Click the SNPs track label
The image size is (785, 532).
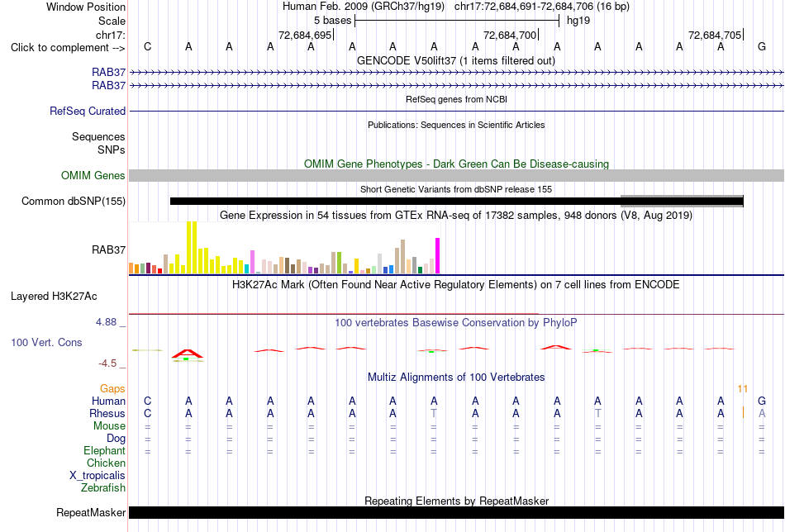click(x=112, y=150)
